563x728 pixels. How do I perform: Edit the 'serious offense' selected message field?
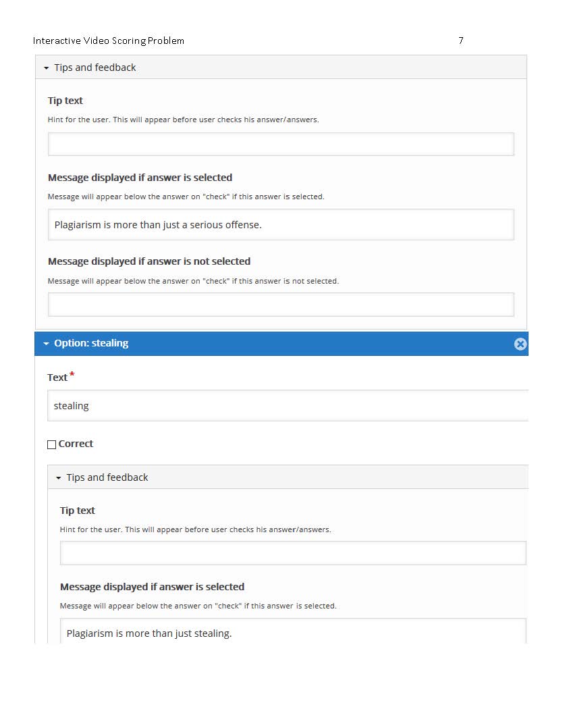tap(281, 225)
